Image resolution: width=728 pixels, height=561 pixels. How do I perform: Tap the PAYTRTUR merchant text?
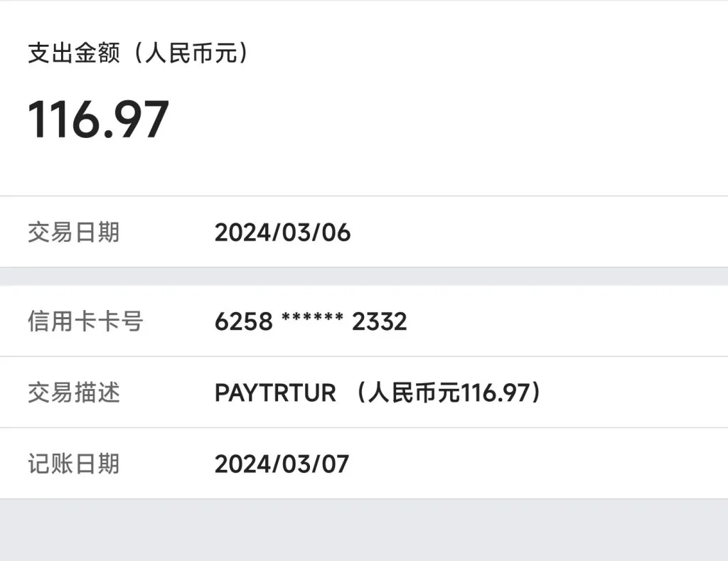click(275, 393)
